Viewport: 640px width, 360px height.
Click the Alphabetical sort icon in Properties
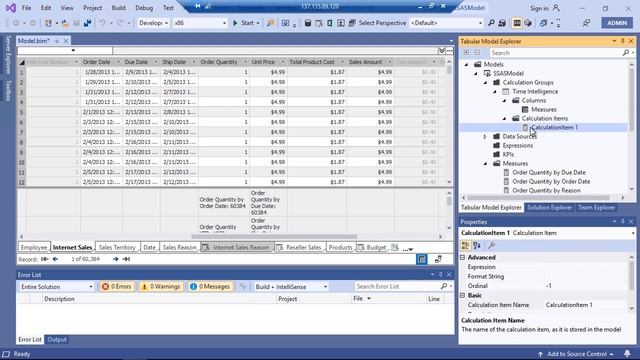477,245
